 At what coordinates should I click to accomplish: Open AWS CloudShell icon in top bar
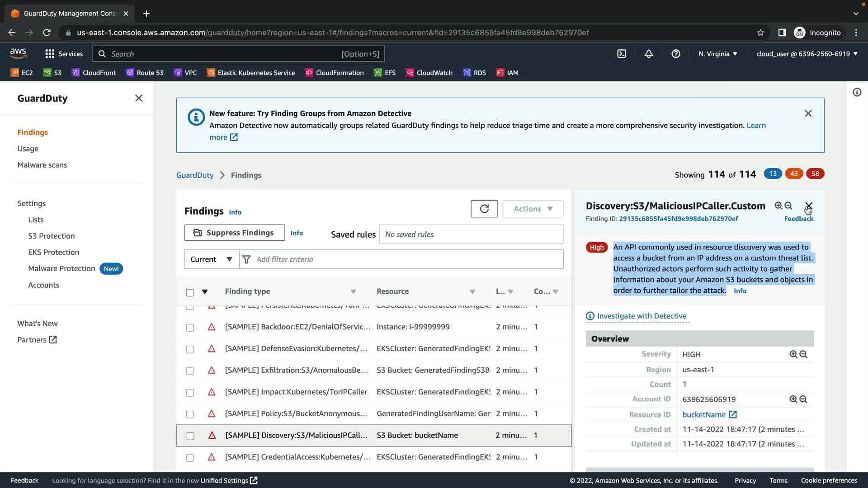point(622,54)
